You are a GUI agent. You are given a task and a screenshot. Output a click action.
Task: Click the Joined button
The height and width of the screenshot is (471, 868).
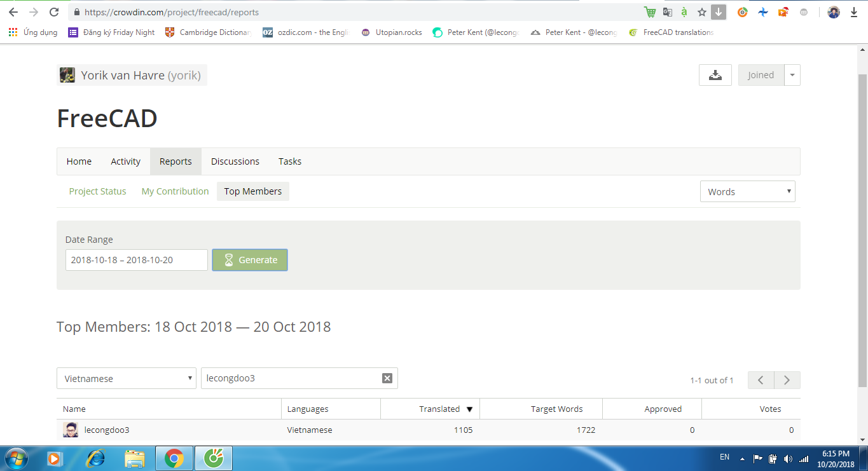pos(761,75)
